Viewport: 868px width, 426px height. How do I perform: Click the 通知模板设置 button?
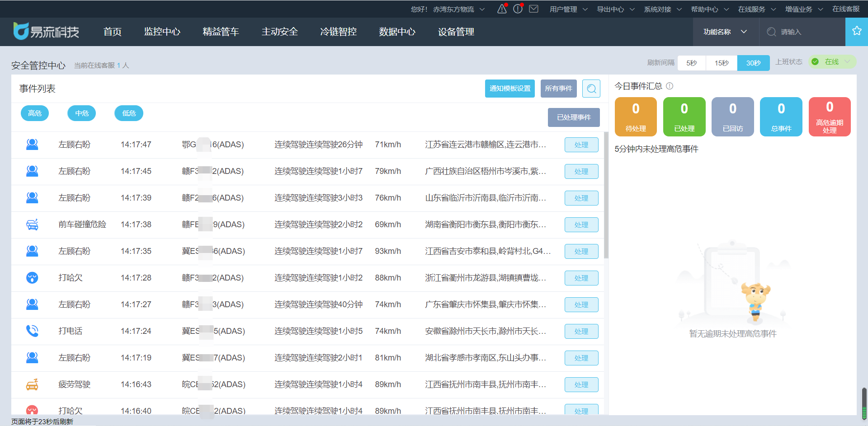[510, 89]
